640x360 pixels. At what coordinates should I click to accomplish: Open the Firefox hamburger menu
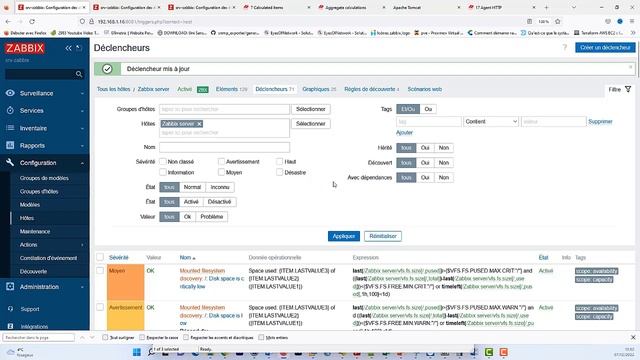(x=632, y=22)
